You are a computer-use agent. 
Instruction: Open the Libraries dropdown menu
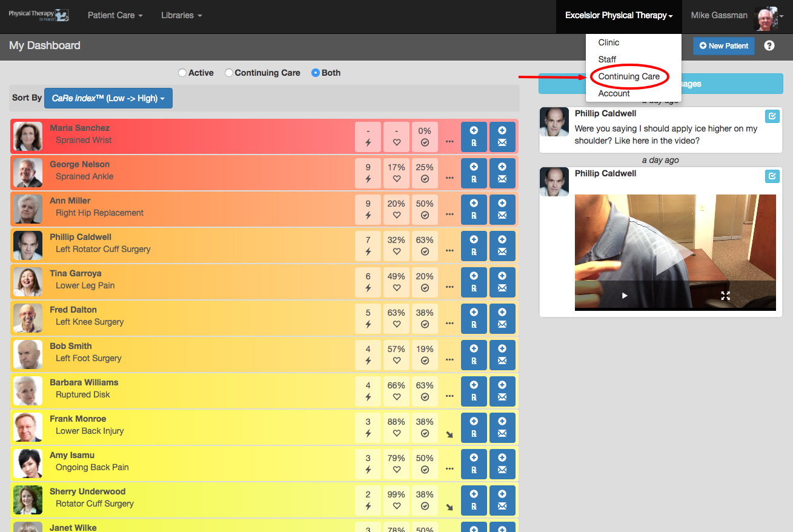pyautogui.click(x=181, y=15)
